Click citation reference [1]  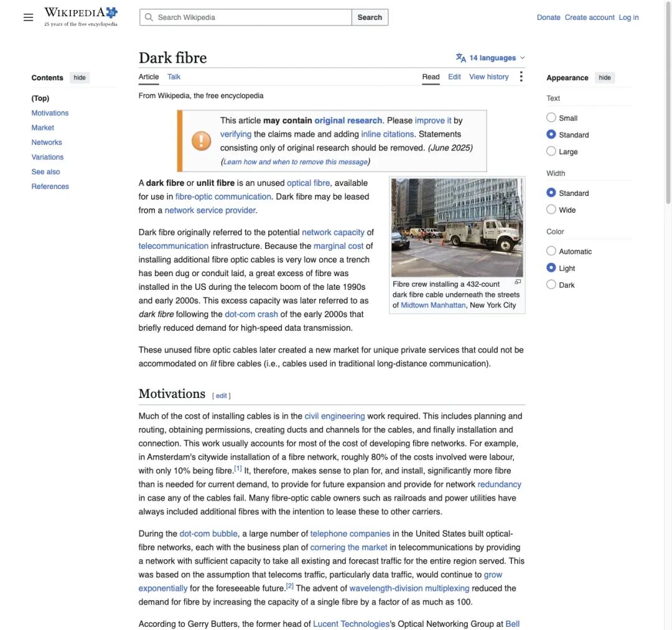pos(238,468)
